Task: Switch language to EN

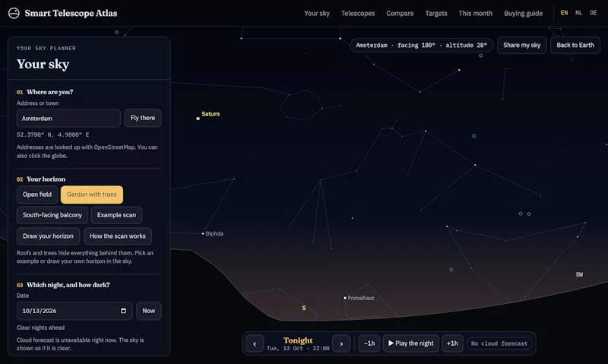Action: (564, 13)
